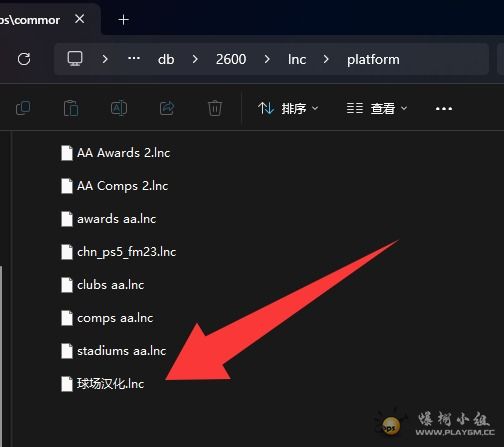Refresh the current folder view

(x=24, y=59)
